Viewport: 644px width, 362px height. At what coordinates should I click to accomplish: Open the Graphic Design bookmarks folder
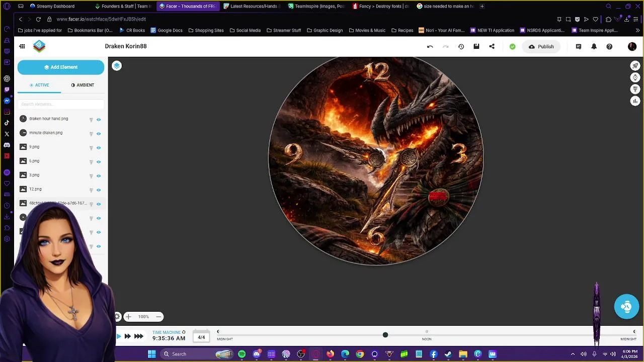(x=325, y=30)
